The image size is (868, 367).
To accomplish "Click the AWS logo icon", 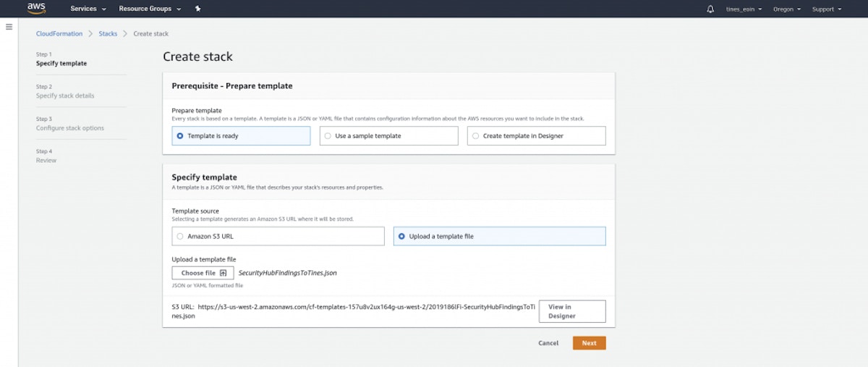I will point(37,9).
